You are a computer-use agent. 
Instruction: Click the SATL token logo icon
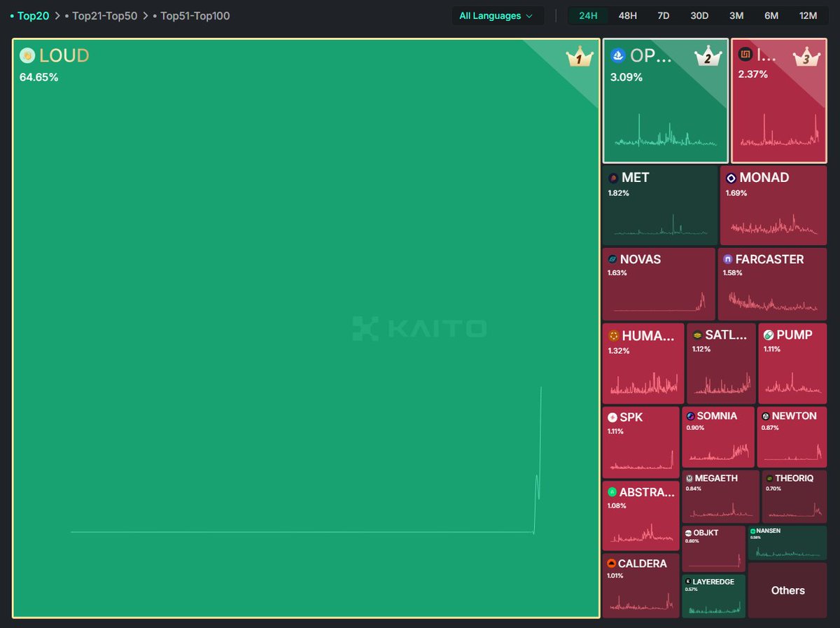697,335
